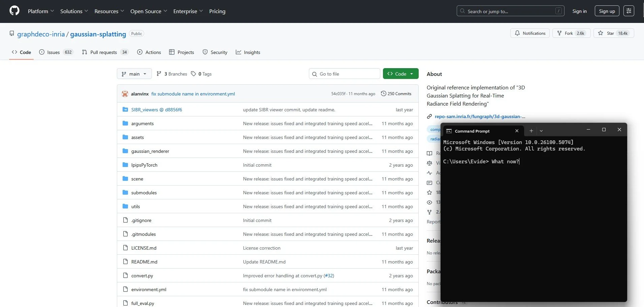Image resolution: width=644 pixels, height=307 pixels.
Task: Open the .gitignore file icon
Action: pos(125,220)
